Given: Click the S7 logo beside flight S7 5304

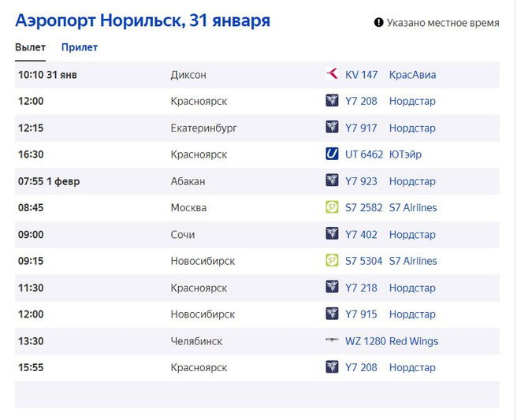Looking at the screenshot, I should (332, 261).
